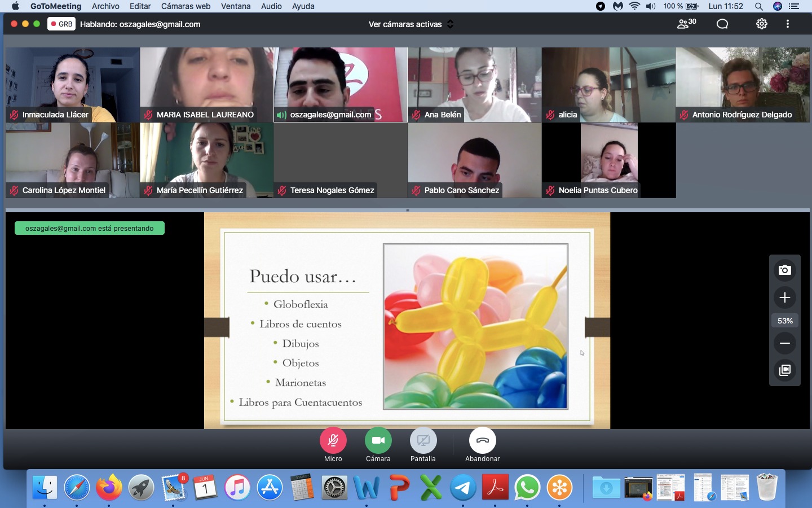Click the 53% zoom level
Viewport: 812px width, 508px height.
coord(785,321)
